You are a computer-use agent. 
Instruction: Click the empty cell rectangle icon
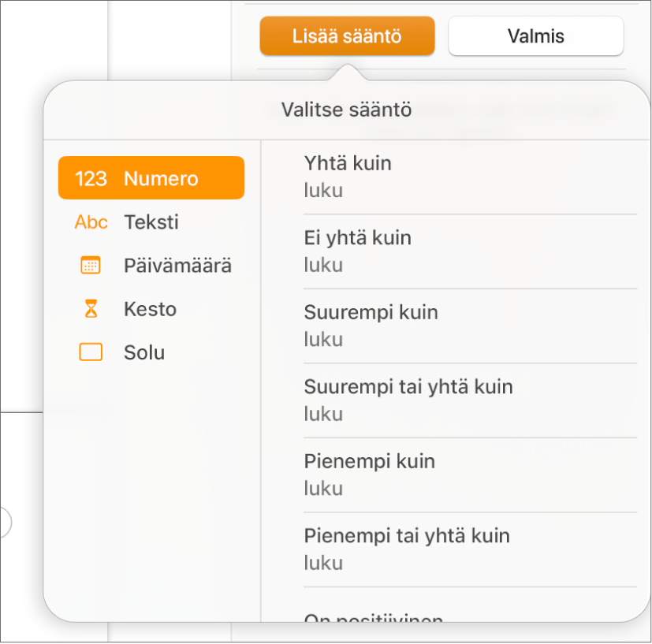pos(91,352)
